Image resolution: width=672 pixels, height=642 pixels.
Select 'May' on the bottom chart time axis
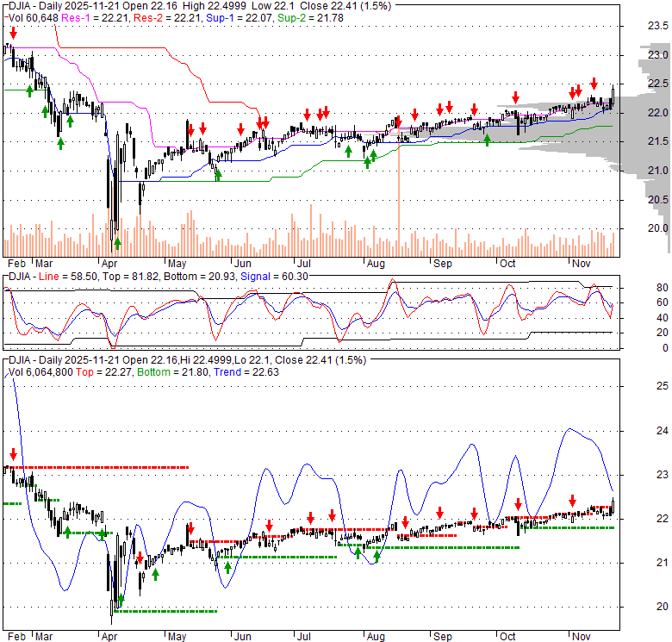[177, 637]
